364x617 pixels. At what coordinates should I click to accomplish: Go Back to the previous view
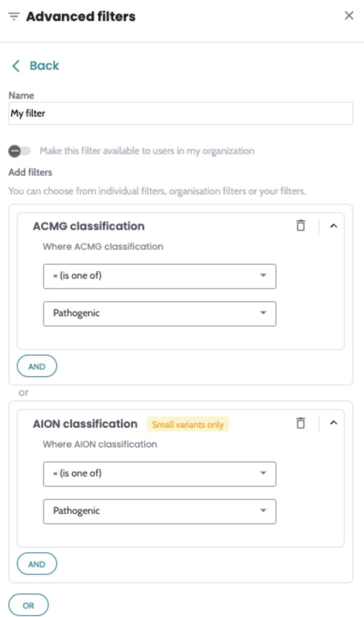pyautogui.click(x=44, y=66)
